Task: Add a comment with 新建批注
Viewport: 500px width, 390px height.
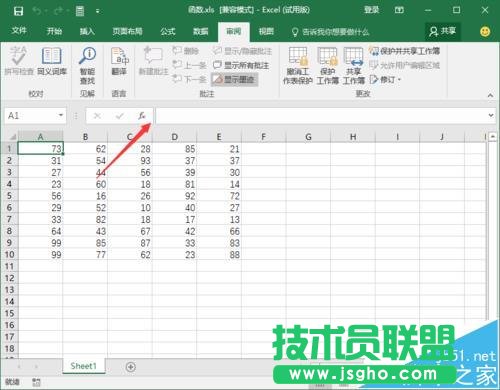Action: 153,61
